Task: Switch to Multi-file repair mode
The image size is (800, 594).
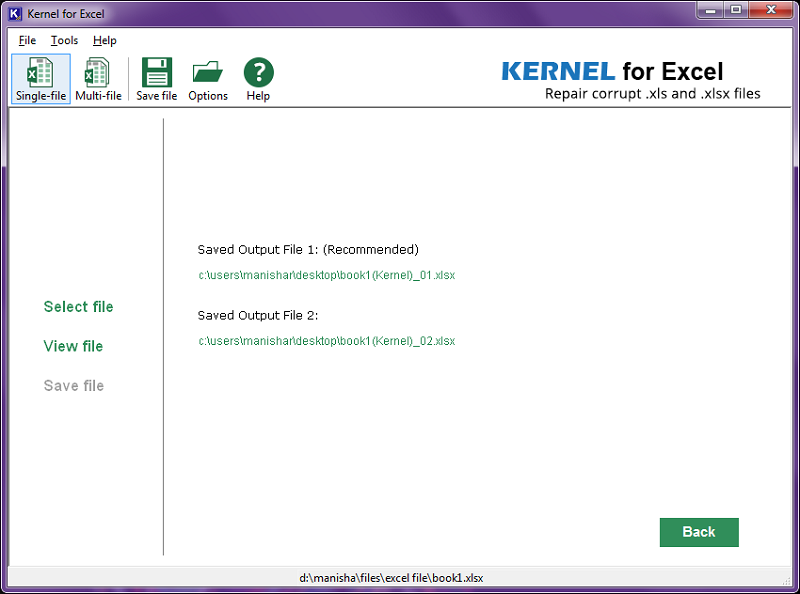Action: 98,79
